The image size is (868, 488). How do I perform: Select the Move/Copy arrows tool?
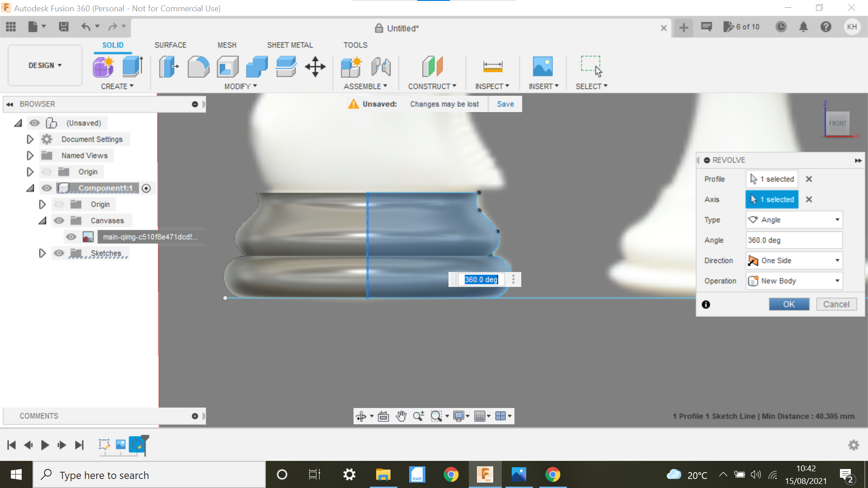[315, 66]
